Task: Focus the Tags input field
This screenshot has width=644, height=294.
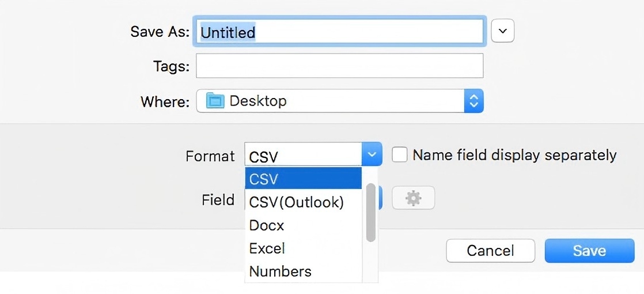Action: pos(339,66)
